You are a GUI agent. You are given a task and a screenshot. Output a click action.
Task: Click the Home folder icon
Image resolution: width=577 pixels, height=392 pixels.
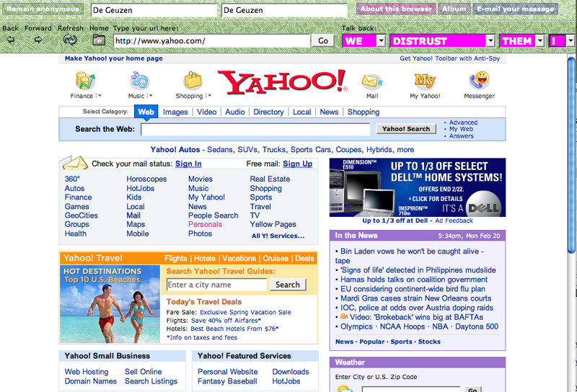pos(99,40)
